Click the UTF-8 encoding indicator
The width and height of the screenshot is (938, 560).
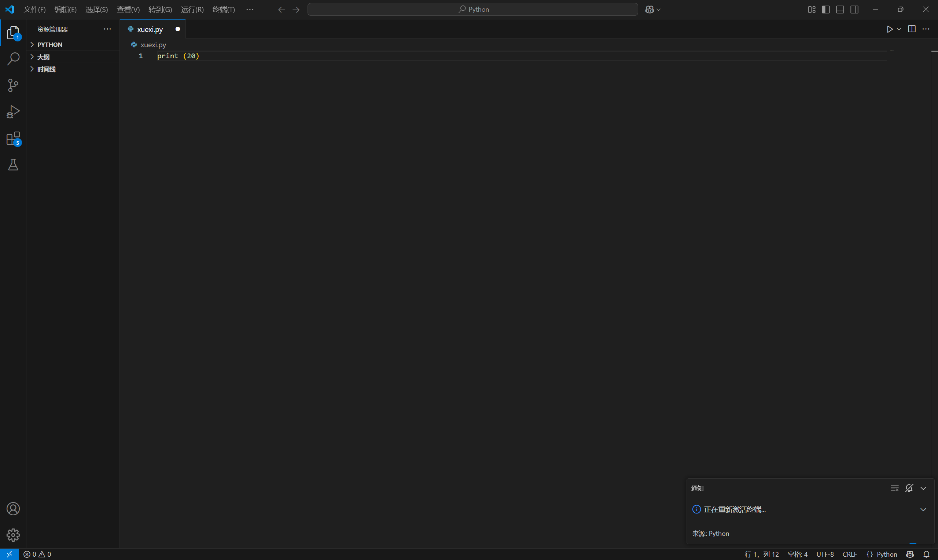point(825,554)
